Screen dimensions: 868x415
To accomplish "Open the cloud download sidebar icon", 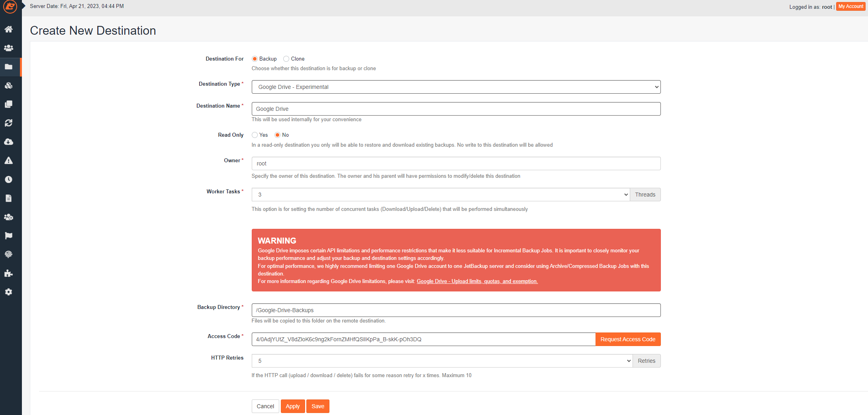I will tap(9, 142).
